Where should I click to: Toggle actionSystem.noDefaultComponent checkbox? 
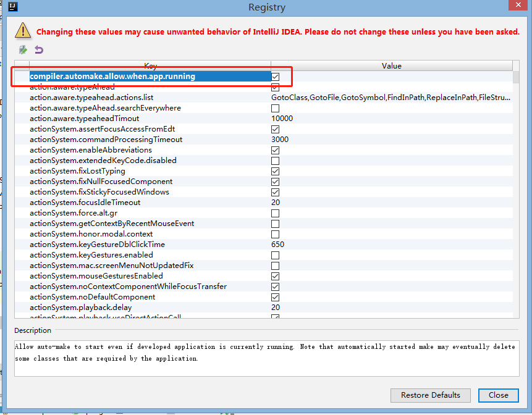pos(275,297)
